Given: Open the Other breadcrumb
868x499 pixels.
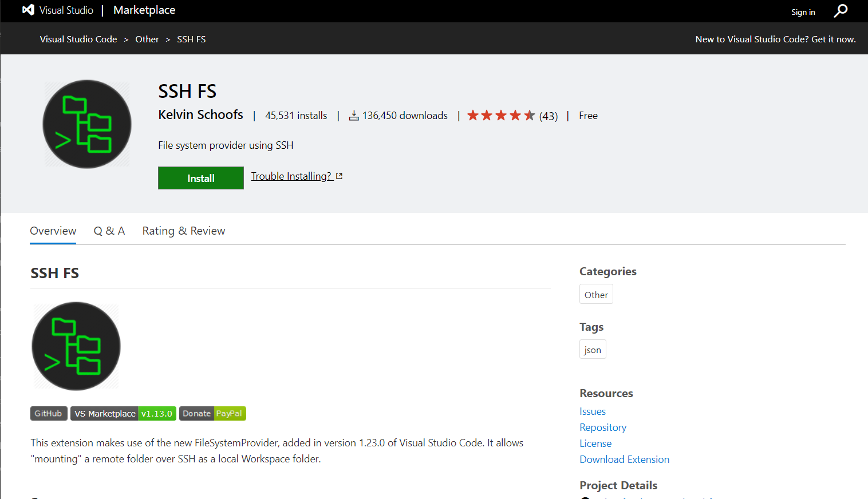Looking at the screenshot, I should 147,39.
